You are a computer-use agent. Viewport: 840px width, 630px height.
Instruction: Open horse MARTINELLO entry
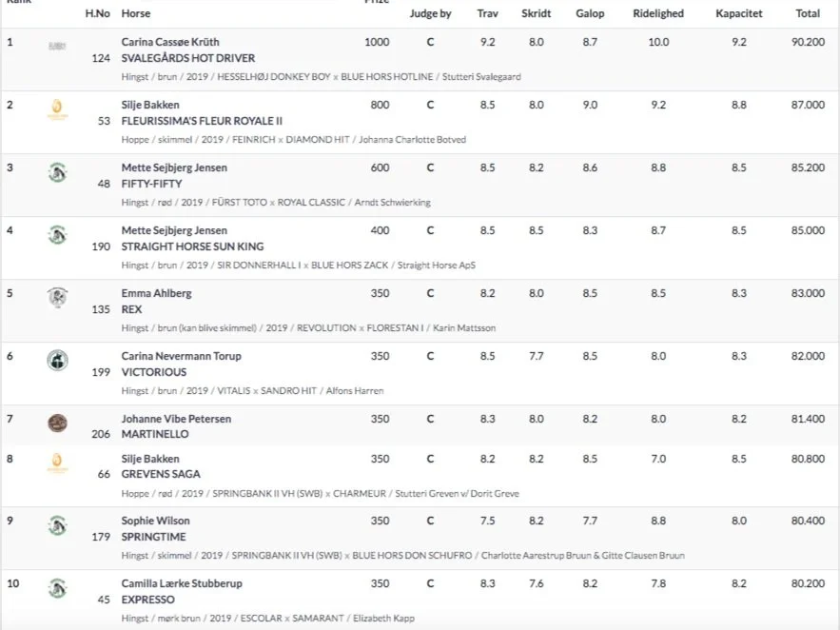click(155, 434)
